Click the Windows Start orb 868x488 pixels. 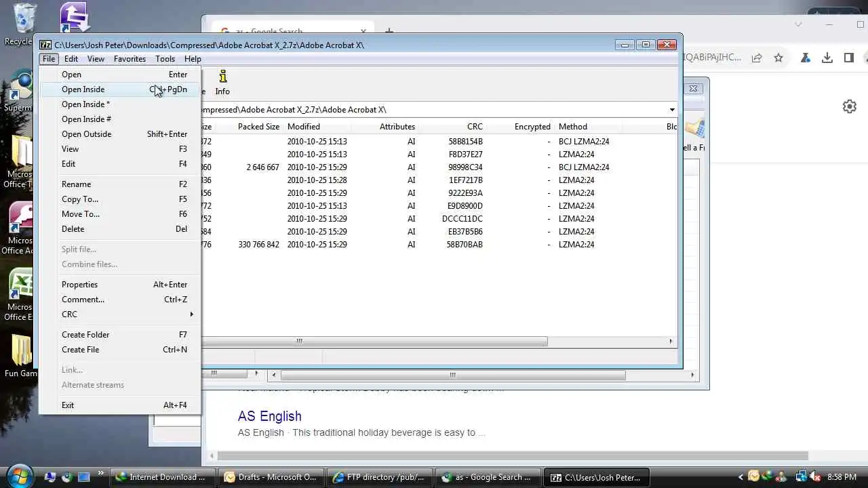19,476
